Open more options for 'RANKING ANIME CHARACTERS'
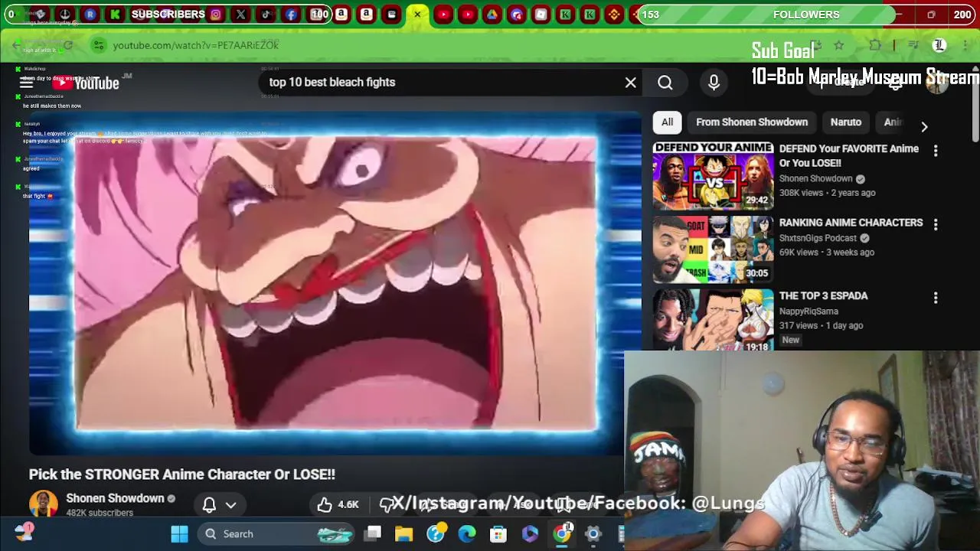This screenshot has width=980, height=551. coord(935,225)
